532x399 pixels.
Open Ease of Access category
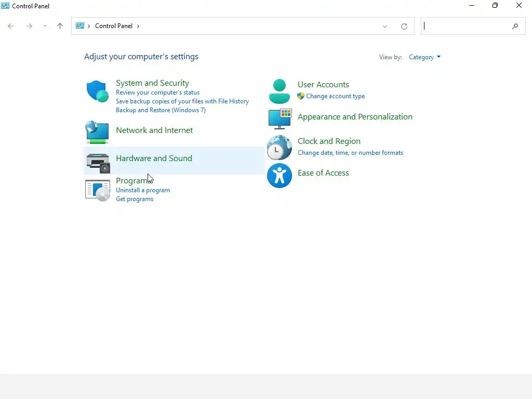[x=323, y=172]
